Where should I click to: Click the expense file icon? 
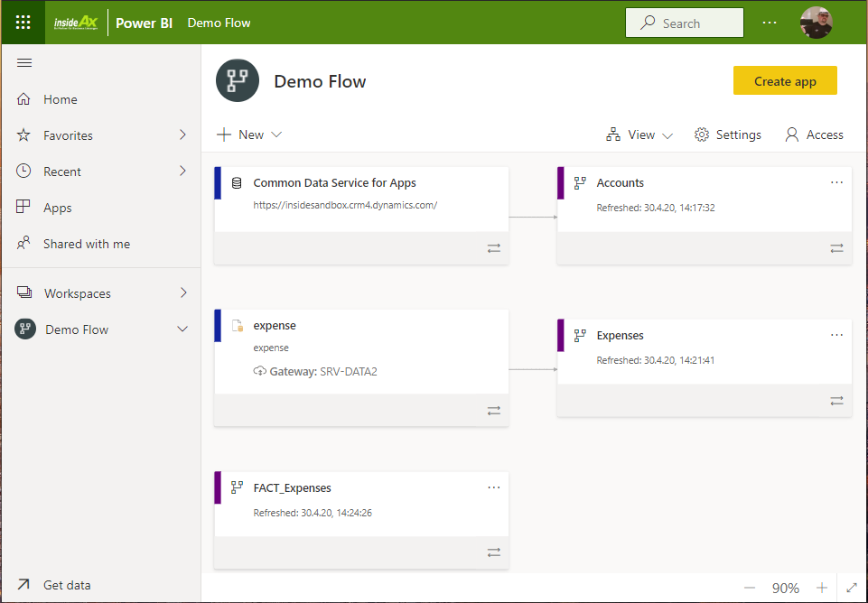(238, 326)
